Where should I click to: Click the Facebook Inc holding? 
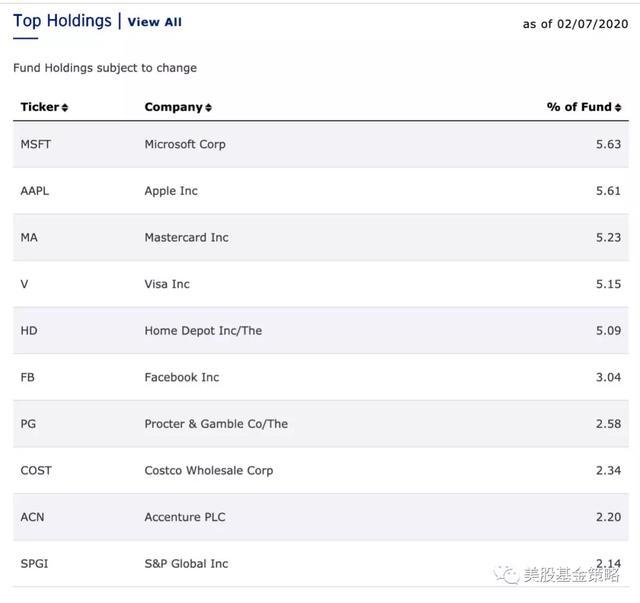(182, 377)
